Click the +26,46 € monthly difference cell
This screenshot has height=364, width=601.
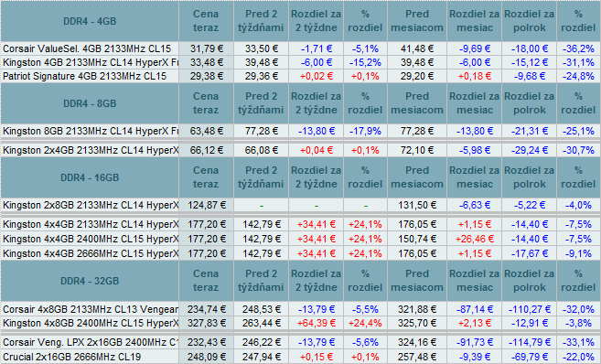475,239
